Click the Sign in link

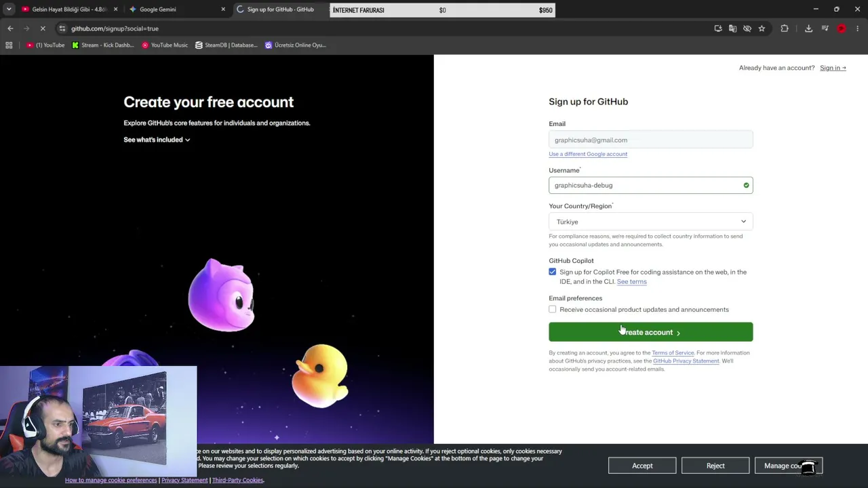[833, 68]
